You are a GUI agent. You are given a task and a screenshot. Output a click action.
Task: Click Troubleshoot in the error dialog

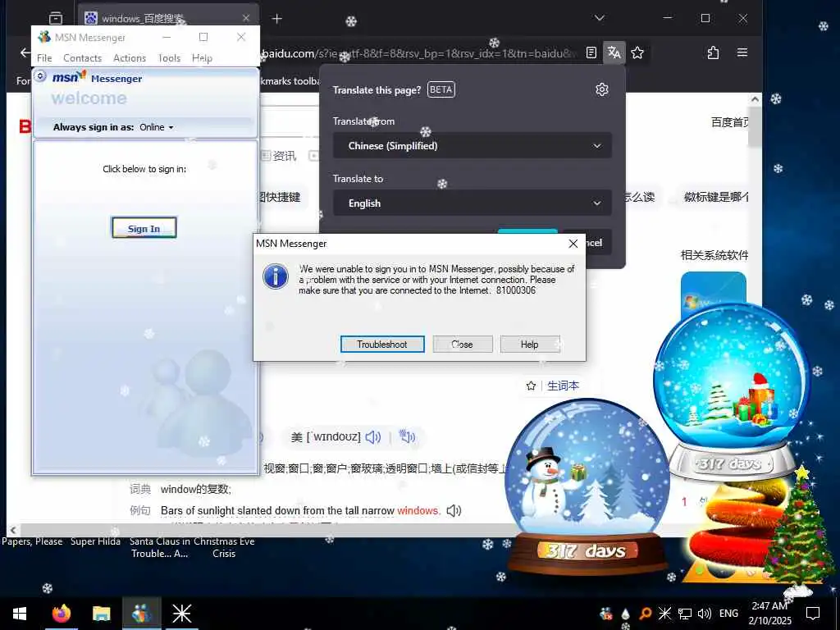382,344
